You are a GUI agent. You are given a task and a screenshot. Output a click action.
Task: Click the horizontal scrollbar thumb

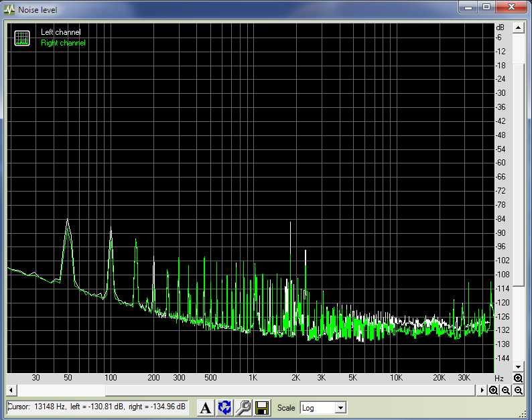[x=290, y=390]
